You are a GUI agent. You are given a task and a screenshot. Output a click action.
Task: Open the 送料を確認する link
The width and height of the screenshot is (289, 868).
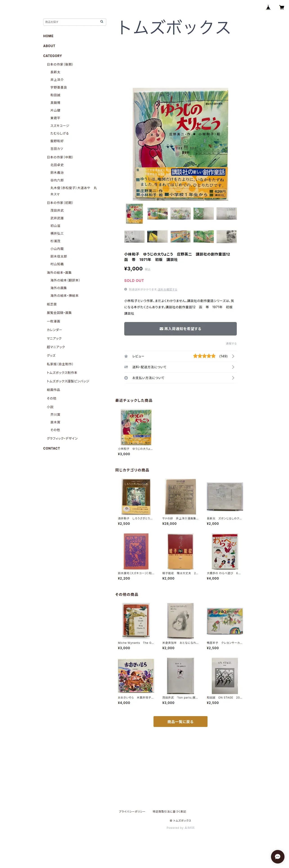coord(167,289)
